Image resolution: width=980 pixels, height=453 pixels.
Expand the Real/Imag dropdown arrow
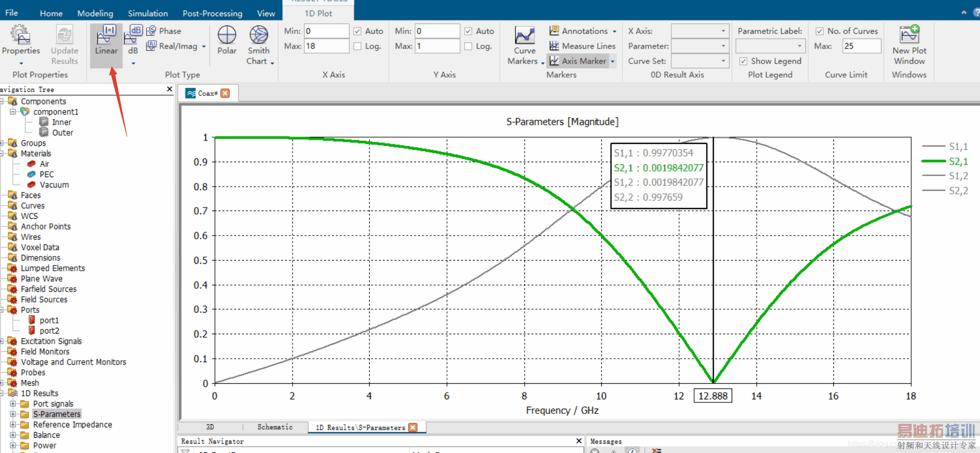[x=204, y=46]
